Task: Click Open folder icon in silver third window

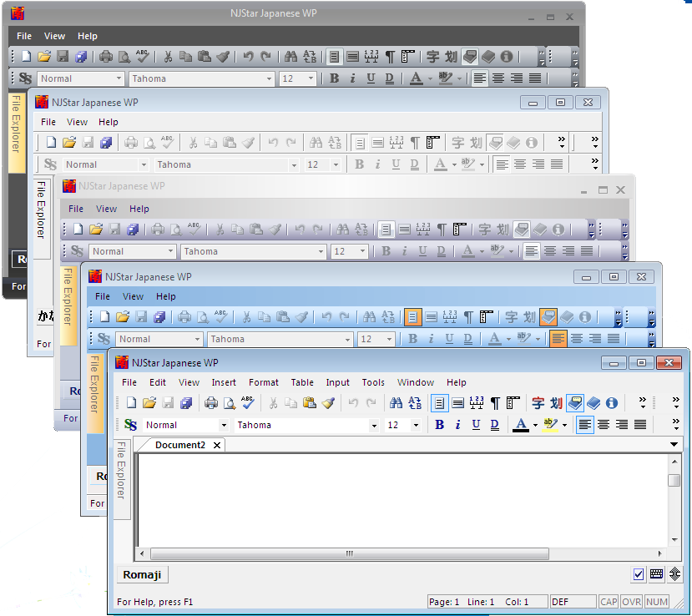Action: 96,229
